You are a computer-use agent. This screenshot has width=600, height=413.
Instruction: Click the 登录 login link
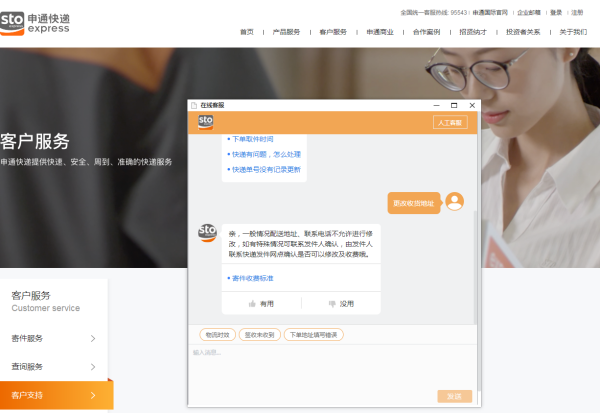click(x=556, y=13)
